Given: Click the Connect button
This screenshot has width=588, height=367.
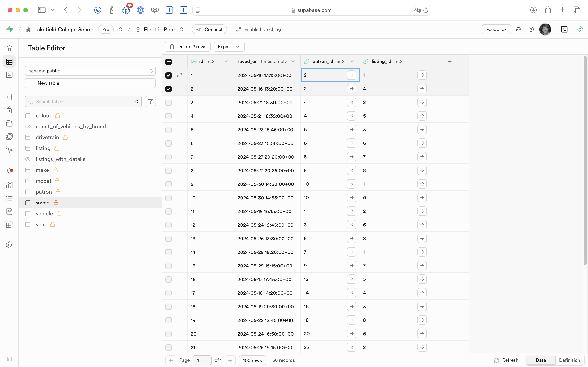Looking at the screenshot, I should (209, 29).
